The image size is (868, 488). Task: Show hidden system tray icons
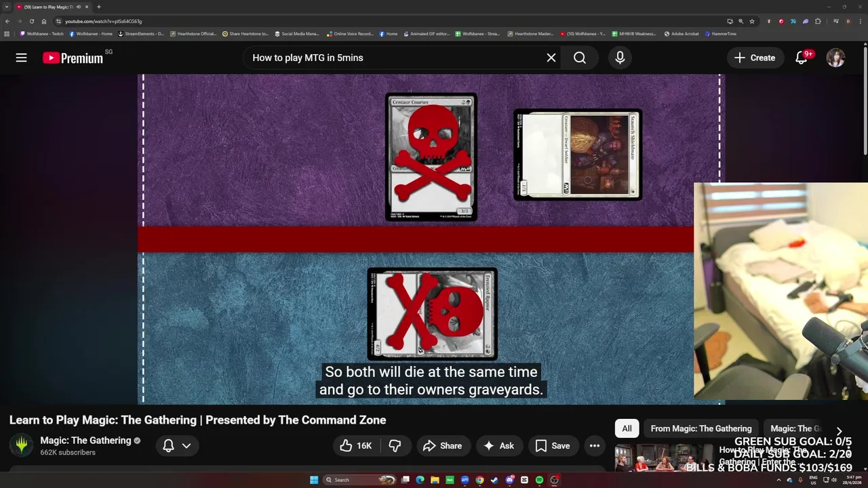(x=780, y=480)
